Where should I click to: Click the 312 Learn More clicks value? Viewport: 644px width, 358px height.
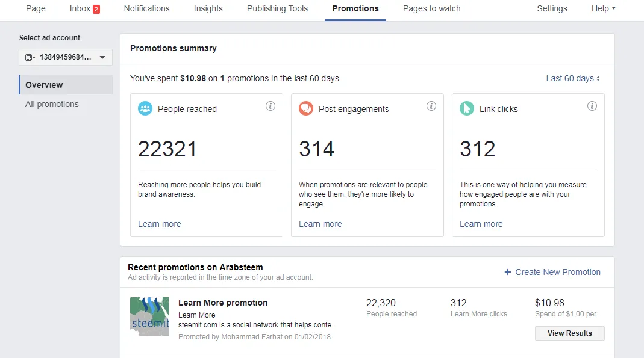pos(458,303)
